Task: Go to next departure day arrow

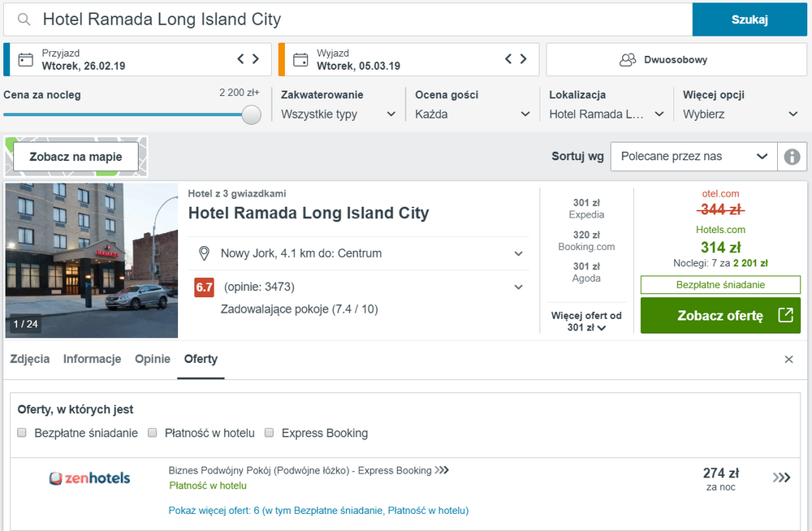Action: 524,59
